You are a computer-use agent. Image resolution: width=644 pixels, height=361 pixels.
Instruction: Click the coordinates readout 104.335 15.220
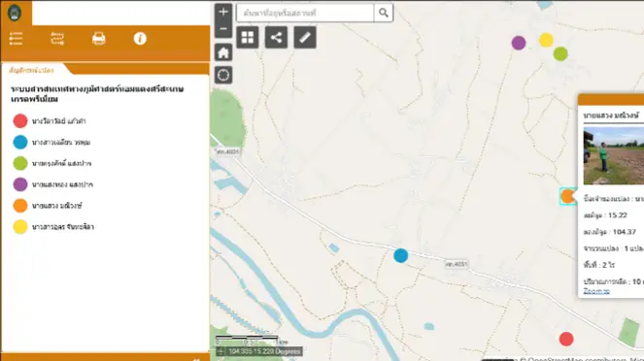click(264, 351)
